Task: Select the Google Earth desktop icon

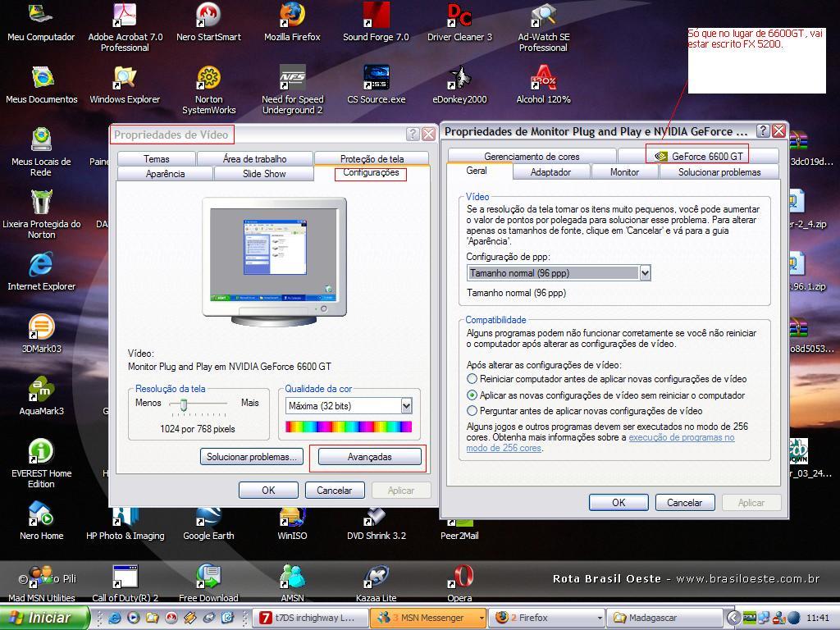Action: (208, 525)
